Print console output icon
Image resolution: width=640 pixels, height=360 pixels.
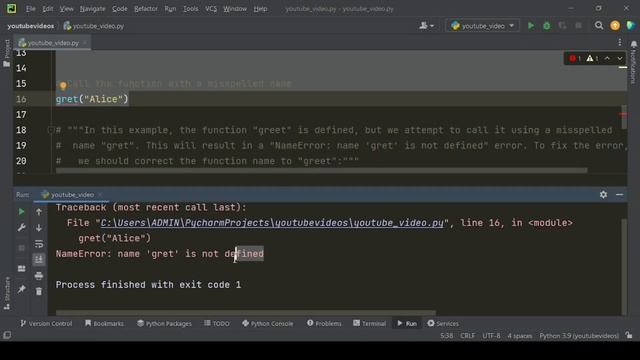pyautogui.click(x=39, y=276)
